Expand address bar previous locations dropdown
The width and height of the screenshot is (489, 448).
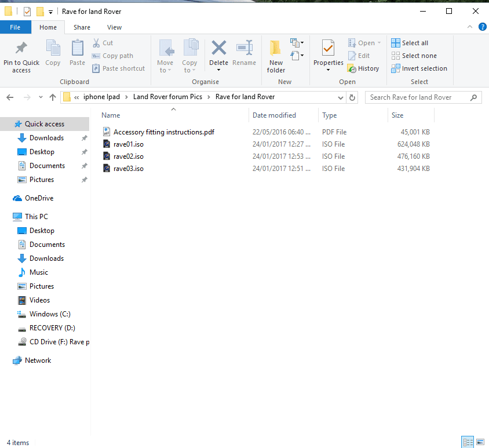pyautogui.click(x=340, y=97)
